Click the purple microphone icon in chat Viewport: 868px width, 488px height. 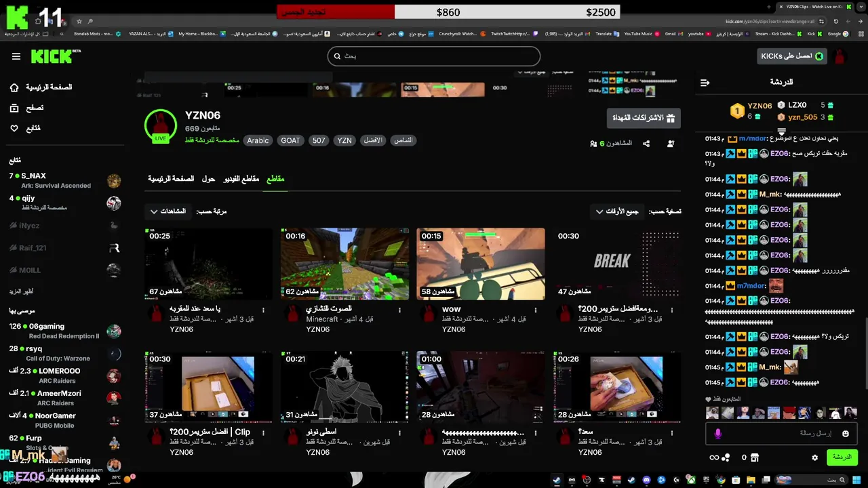[718, 433]
